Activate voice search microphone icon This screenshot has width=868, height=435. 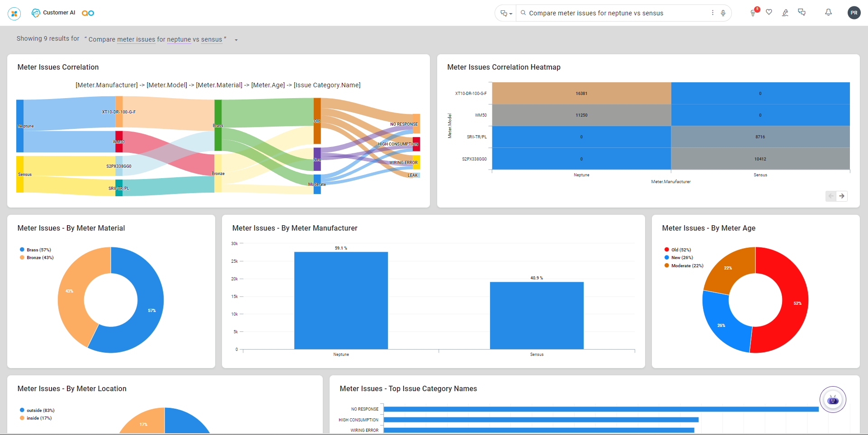[723, 13]
